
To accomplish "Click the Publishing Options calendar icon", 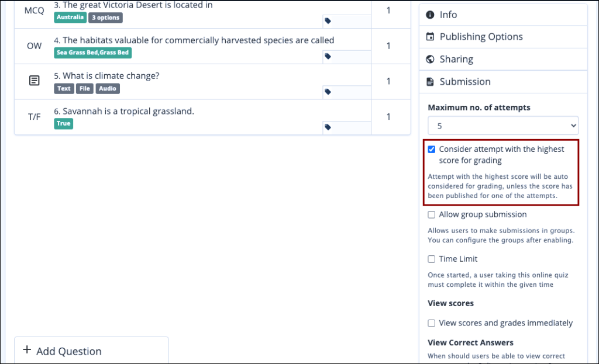I will [431, 37].
